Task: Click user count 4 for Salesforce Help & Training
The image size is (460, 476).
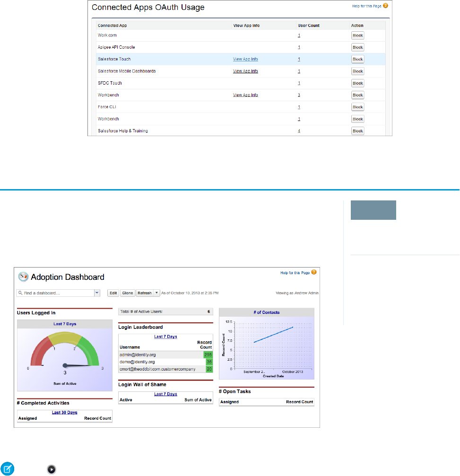Action: [299, 131]
